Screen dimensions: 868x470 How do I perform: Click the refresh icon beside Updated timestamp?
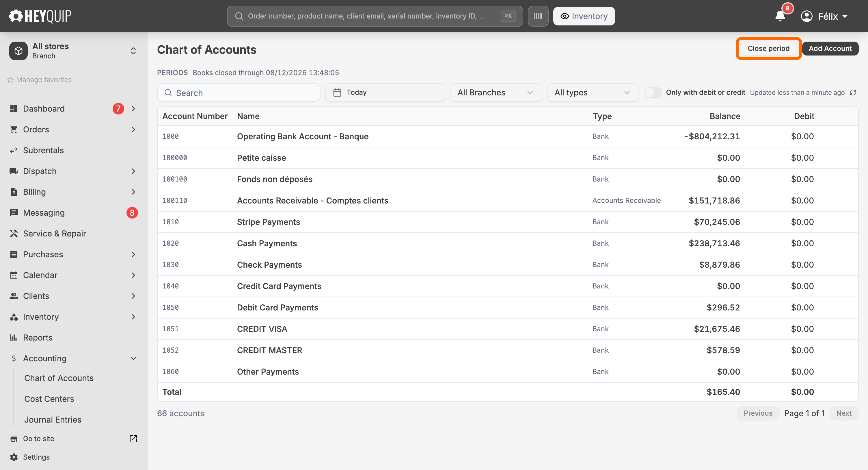[x=853, y=92]
